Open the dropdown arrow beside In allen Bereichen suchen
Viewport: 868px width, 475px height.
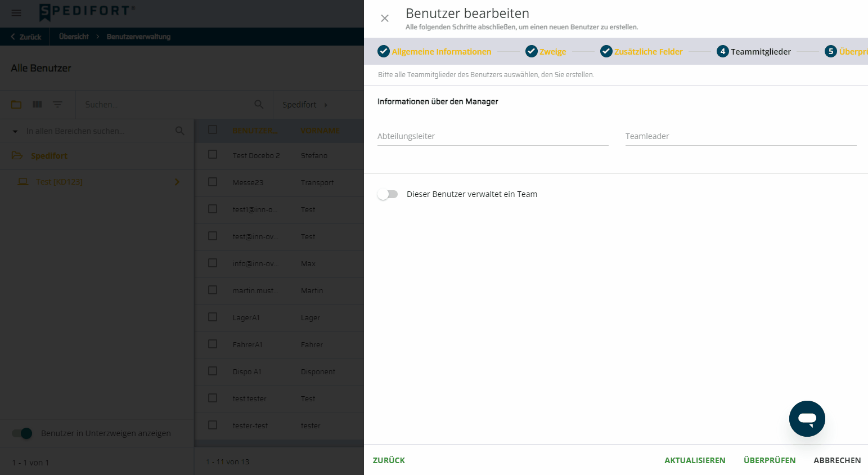pyautogui.click(x=15, y=131)
